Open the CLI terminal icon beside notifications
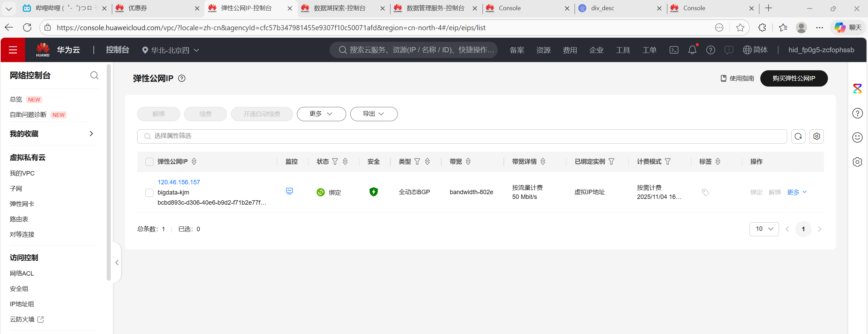Screen dimensions: 868x334 point(674,50)
